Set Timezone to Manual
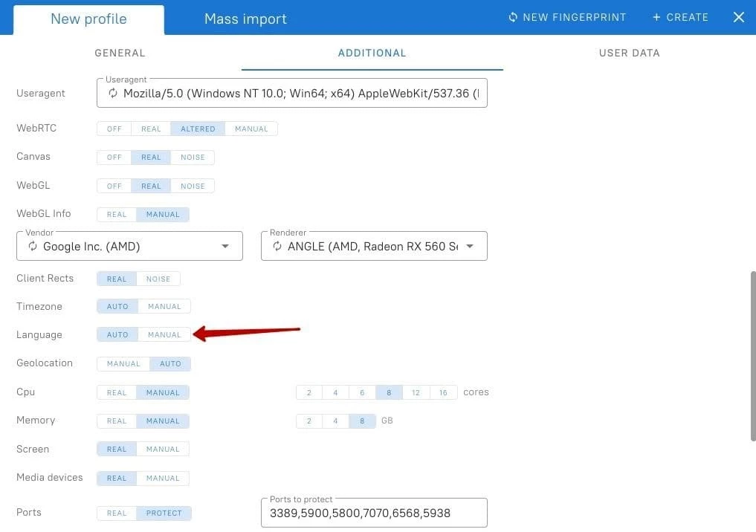This screenshot has width=756, height=532. pyautogui.click(x=164, y=306)
